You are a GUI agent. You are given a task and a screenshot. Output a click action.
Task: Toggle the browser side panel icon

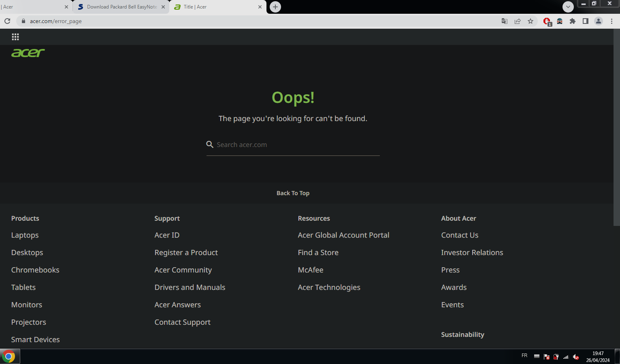pyautogui.click(x=586, y=21)
